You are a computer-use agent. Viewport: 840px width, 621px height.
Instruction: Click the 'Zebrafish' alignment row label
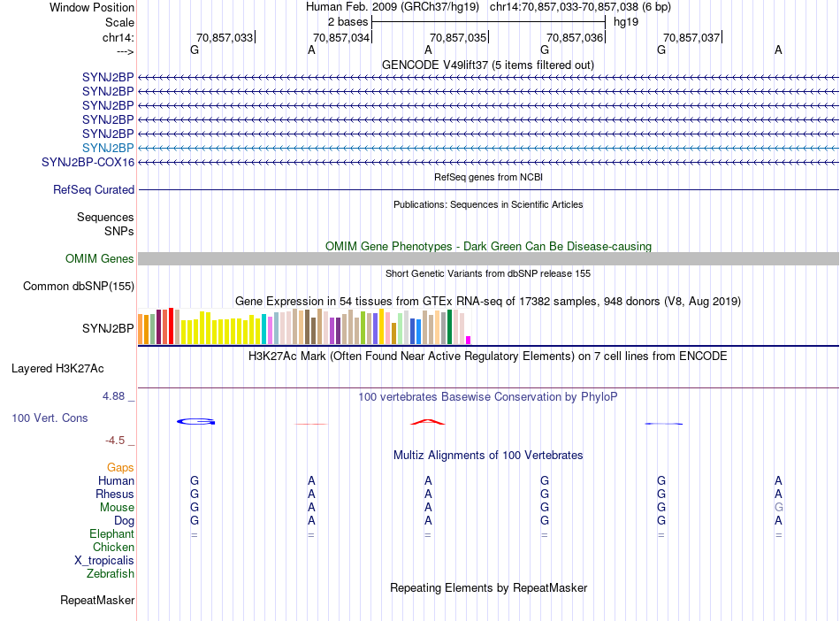pos(111,573)
